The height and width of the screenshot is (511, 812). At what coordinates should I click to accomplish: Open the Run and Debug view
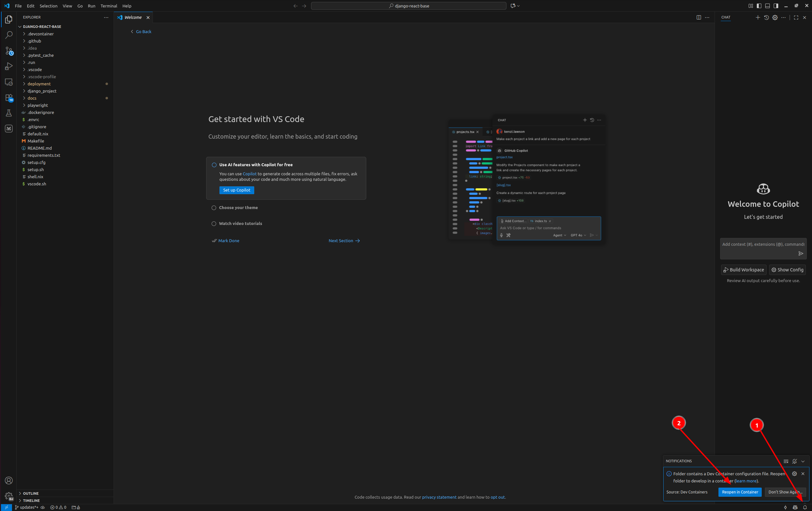9,67
